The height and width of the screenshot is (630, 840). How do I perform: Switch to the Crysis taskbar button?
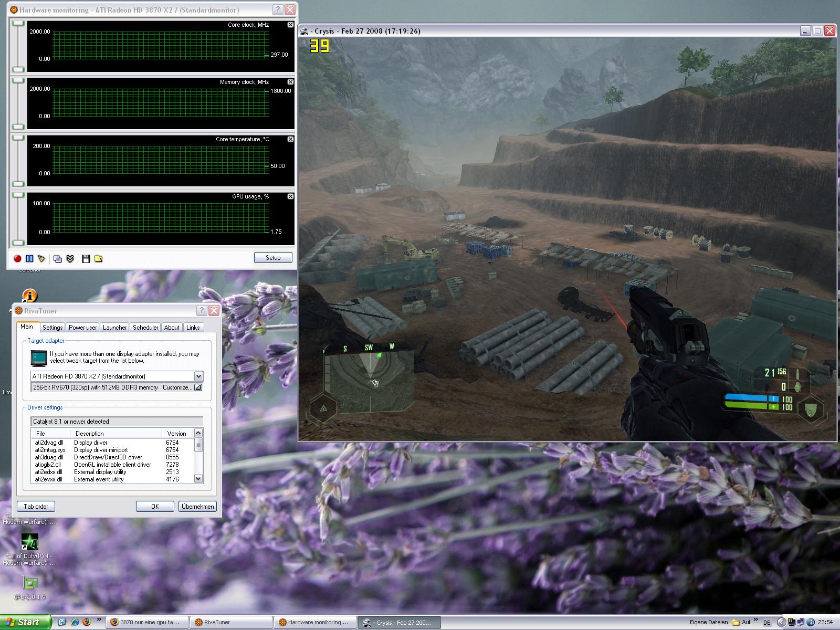tap(399, 622)
